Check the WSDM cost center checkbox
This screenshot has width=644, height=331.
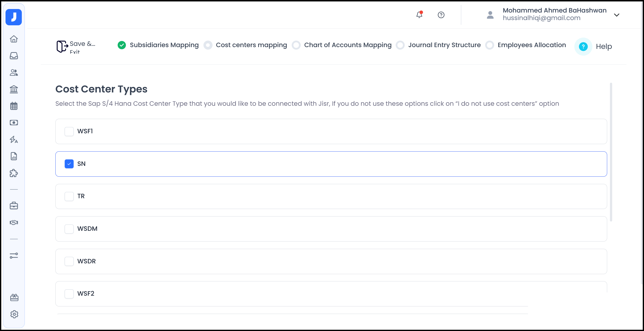point(69,229)
